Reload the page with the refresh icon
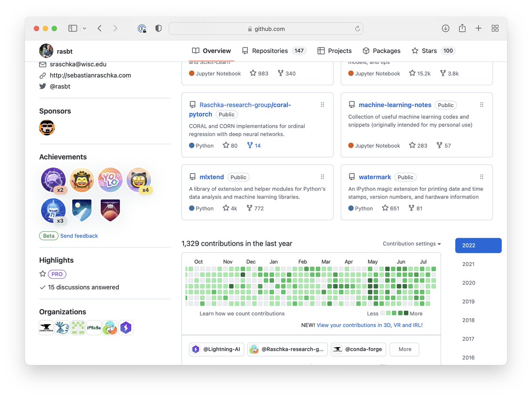Image resolution: width=532 pixels, height=398 pixels. [x=357, y=28]
